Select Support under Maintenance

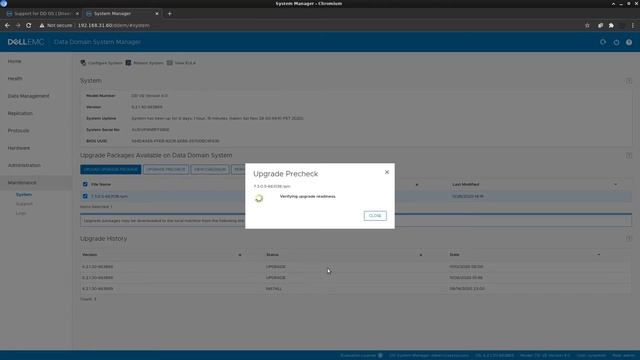pyautogui.click(x=24, y=204)
